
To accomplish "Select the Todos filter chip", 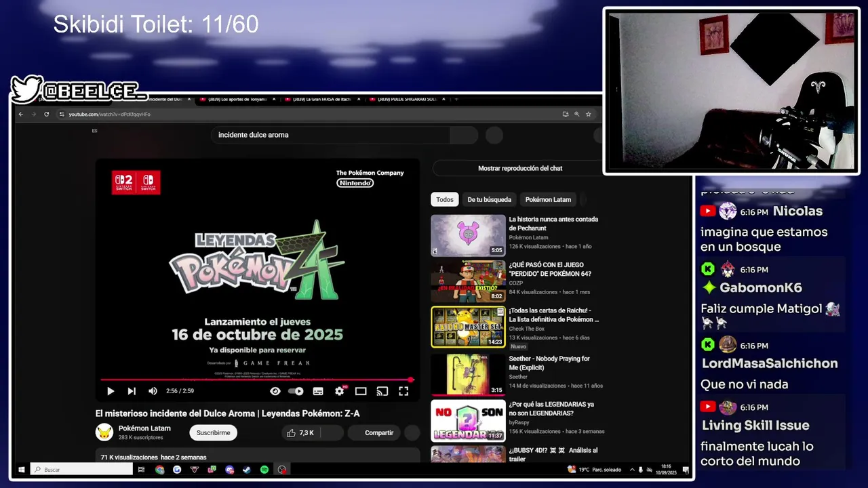I will pyautogui.click(x=445, y=199).
